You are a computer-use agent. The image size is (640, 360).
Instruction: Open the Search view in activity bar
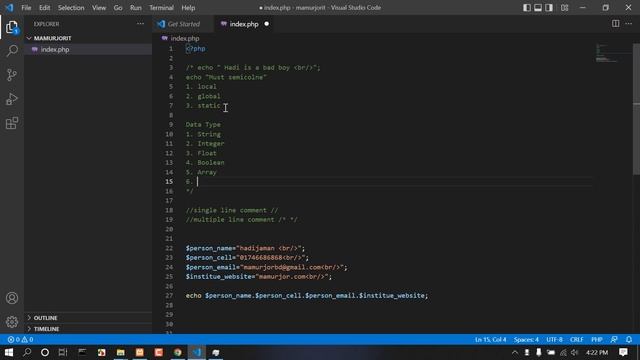tap(12, 51)
